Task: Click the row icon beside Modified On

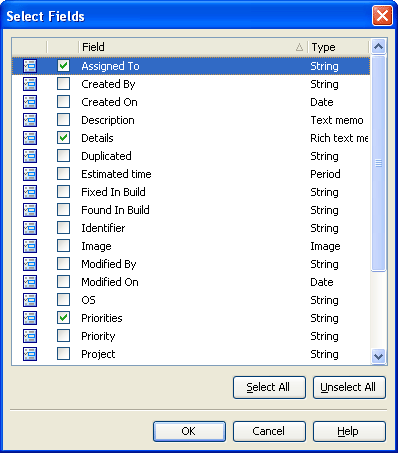Action: [30, 282]
